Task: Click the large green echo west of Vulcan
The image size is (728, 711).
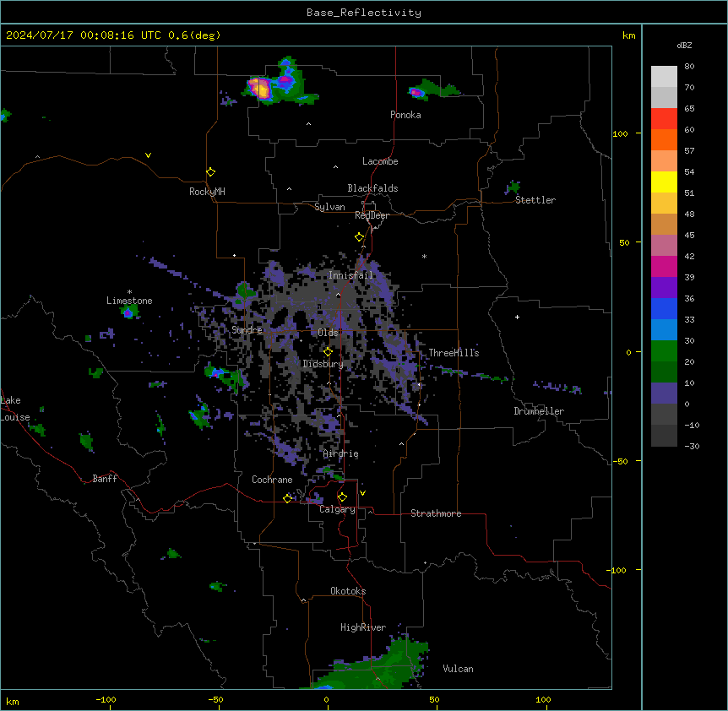Action: 372,666
